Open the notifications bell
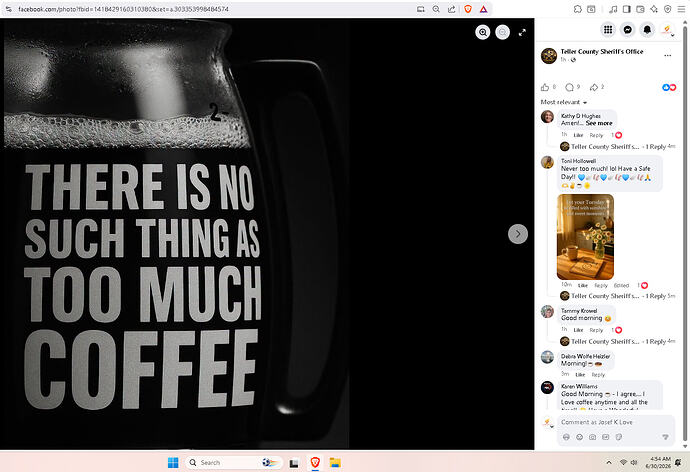The image size is (690, 472). [x=647, y=29]
